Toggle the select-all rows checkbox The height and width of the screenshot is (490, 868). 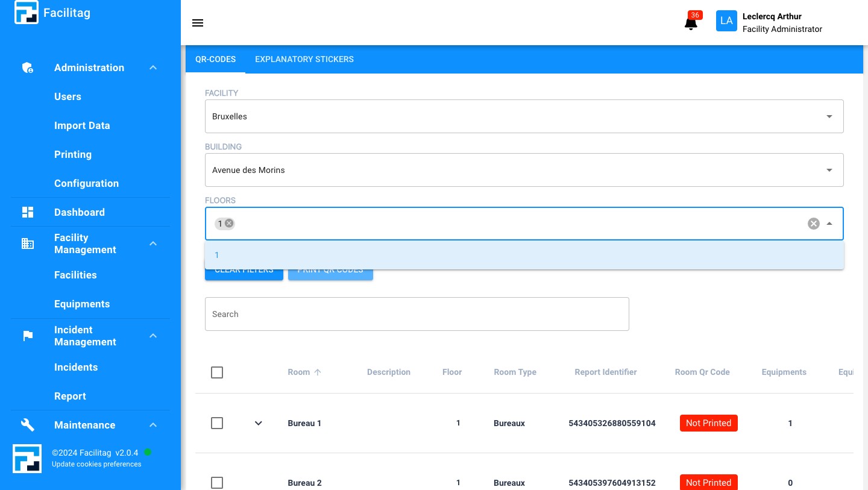coord(217,372)
